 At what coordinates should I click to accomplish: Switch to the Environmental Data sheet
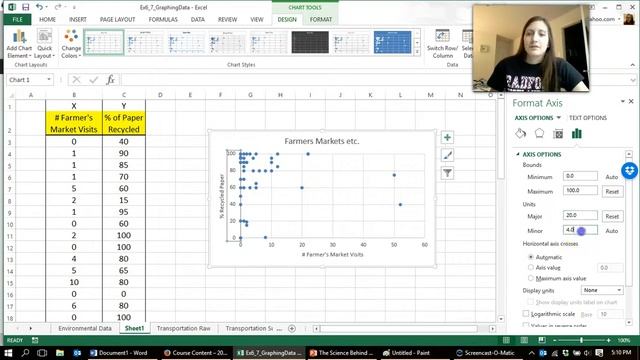coord(84,329)
